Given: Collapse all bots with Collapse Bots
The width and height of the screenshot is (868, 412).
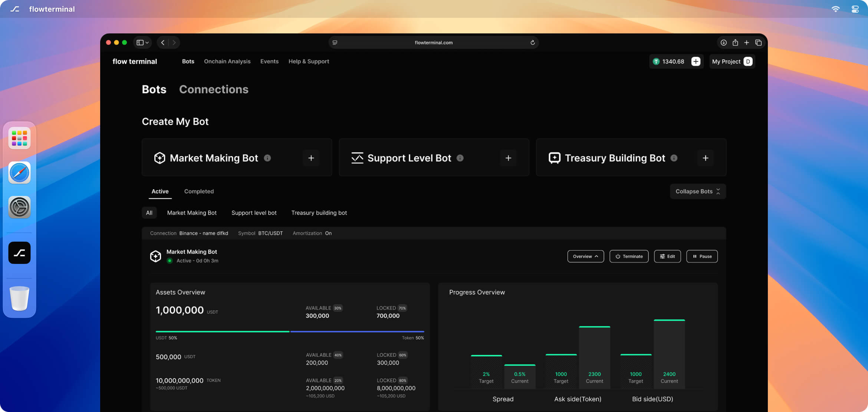Looking at the screenshot, I should click(x=697, y=192).
